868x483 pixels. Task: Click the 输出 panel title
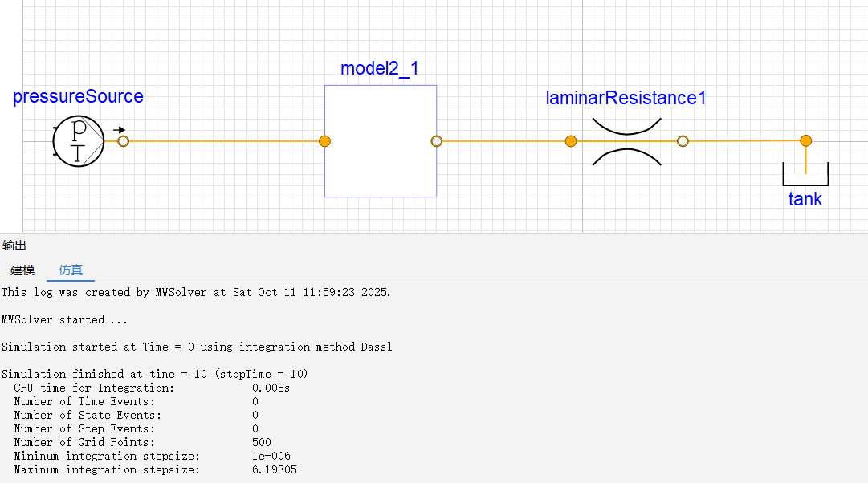(14, 246)
